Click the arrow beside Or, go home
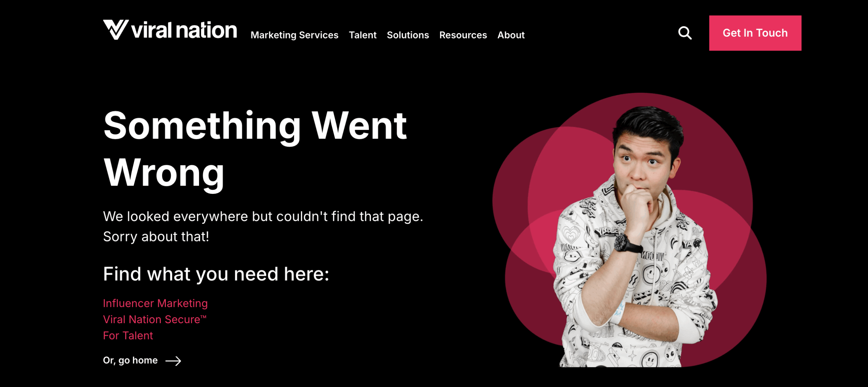The width and height of the screenshot is (868, 387). (173, 361)
